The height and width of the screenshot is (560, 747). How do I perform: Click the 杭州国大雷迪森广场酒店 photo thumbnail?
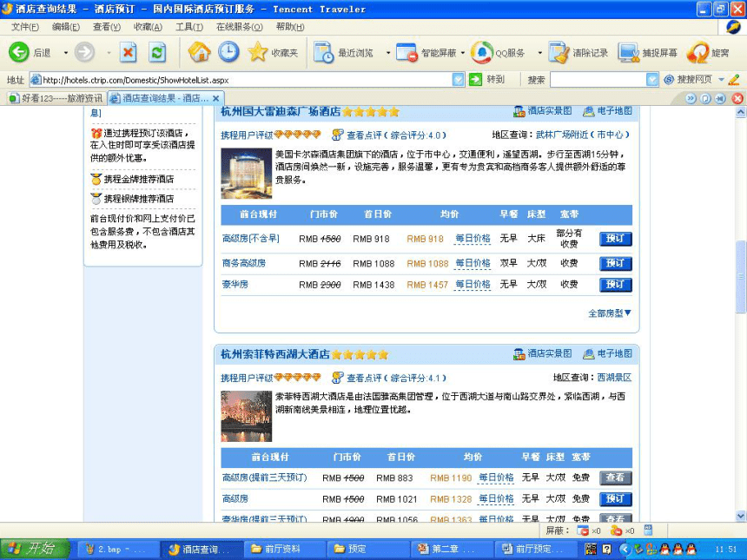pyautogui.click(x=247, y=174)
